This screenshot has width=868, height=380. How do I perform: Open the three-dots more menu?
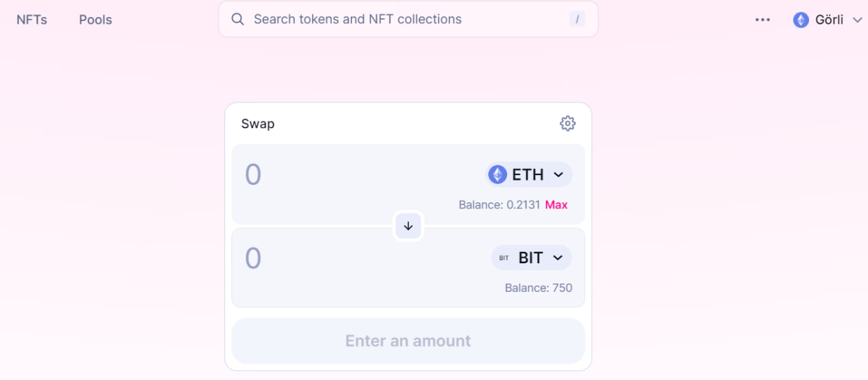click(x=763, y=20)
